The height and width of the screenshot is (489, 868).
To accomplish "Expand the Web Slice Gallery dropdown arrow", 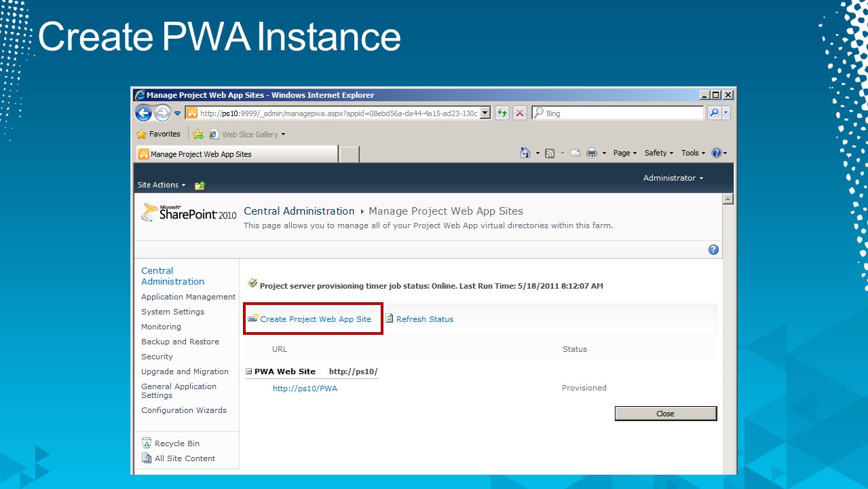I will (283, 134).
